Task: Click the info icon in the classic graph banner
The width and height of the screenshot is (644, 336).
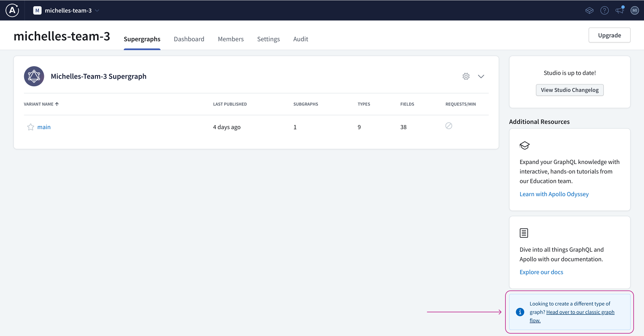Action: point(520,311)
